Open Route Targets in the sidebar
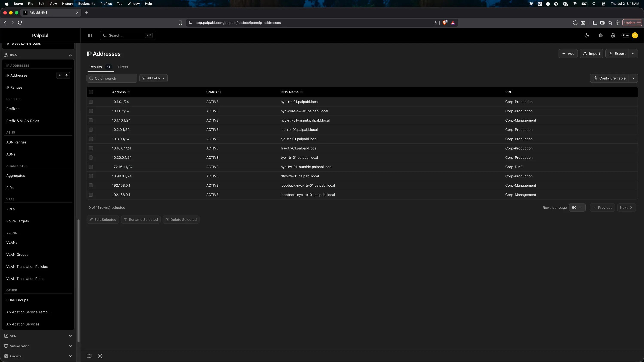This screenshot has height=362, width=644. click(18, 221)
